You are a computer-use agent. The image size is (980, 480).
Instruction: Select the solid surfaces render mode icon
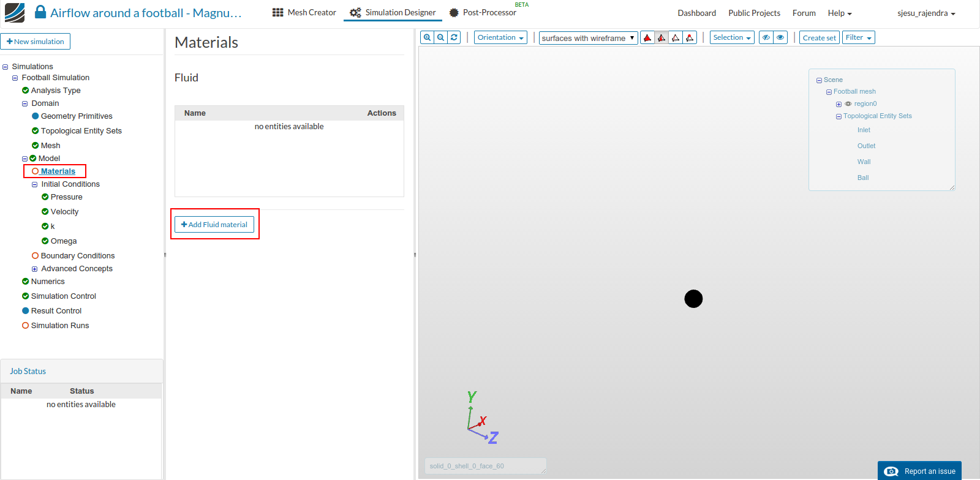647,37
